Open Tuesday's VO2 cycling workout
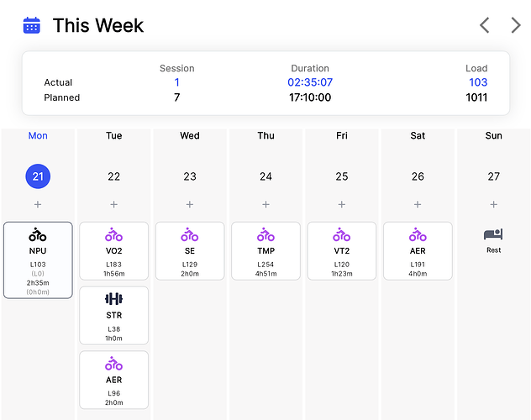Viewport: 531px width, 420px height. pyautogui.click(x=113, y=251)
